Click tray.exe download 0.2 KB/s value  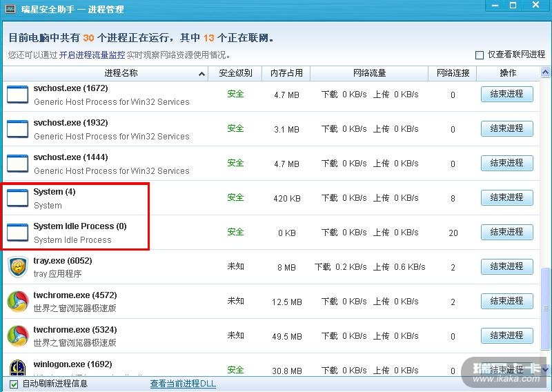point(351,267)
